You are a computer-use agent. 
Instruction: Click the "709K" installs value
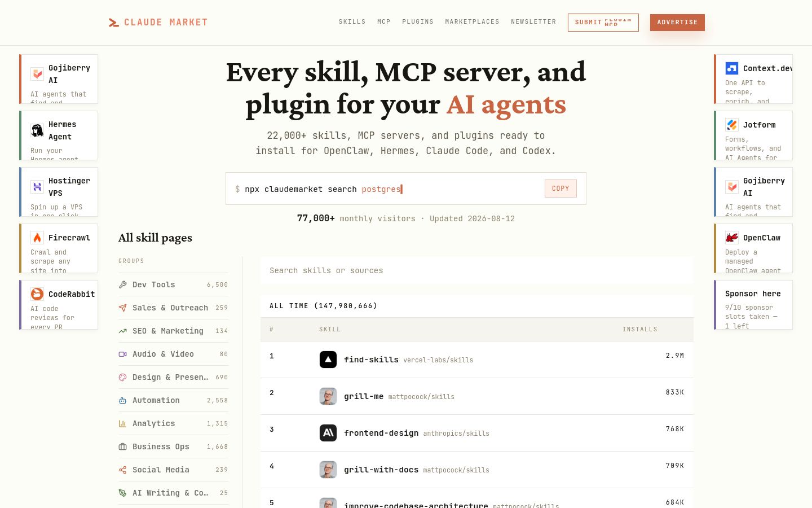click(x=675, y=466)
